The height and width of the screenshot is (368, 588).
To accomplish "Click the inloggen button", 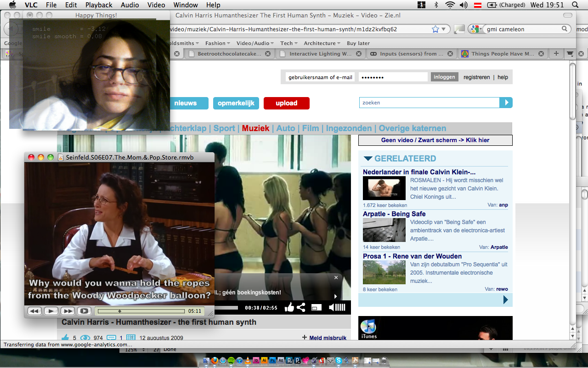I will click(444, 77).
